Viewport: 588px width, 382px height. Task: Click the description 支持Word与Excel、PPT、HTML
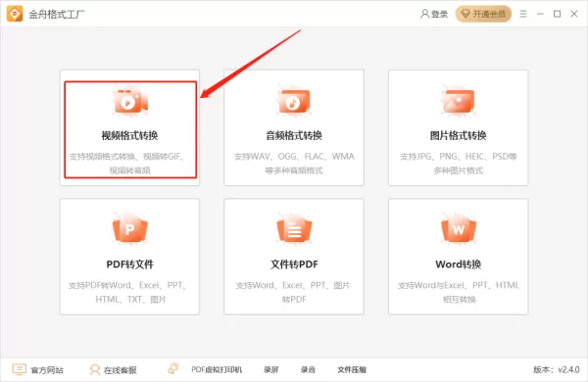point(459,285)
